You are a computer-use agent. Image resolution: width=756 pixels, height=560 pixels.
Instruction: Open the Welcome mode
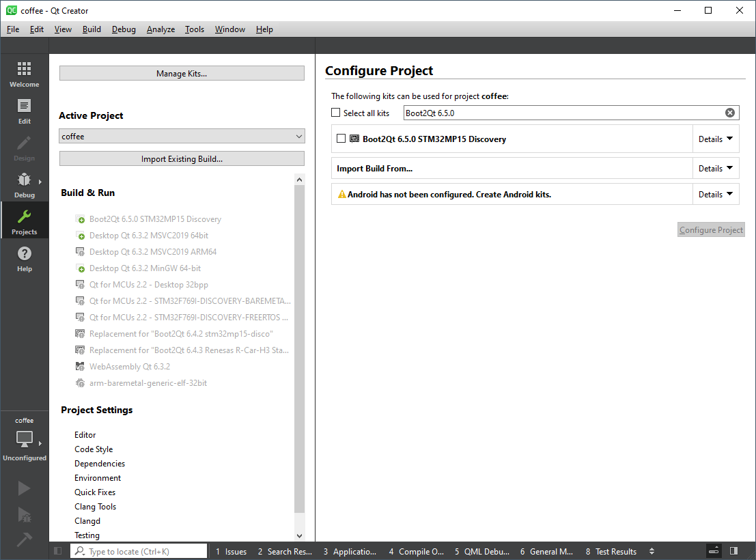click(24, 74)
